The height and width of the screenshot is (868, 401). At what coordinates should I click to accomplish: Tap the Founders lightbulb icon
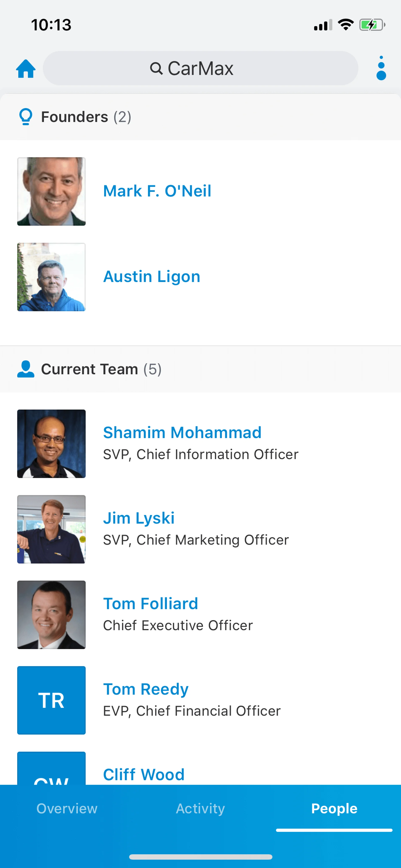tap(26, 117)
